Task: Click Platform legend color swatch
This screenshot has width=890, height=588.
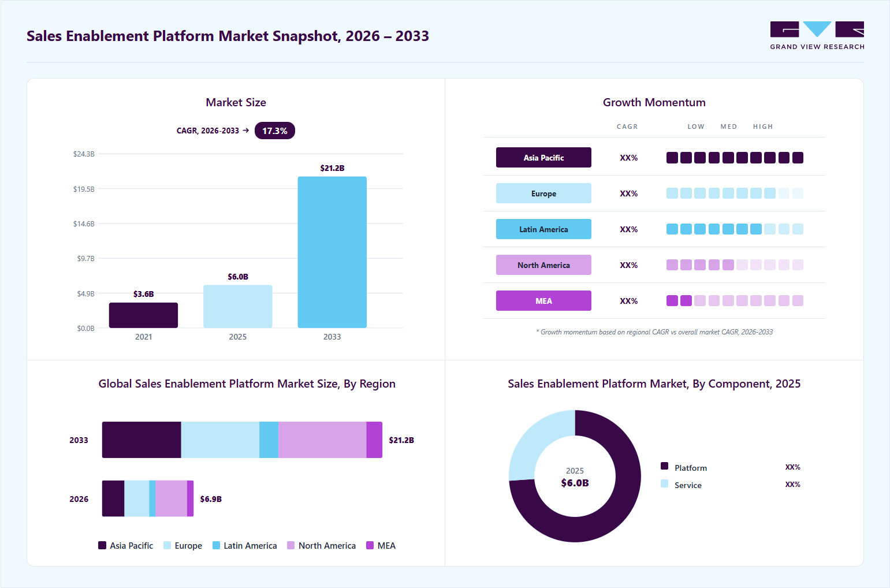Action: click(x=664, y=466)
